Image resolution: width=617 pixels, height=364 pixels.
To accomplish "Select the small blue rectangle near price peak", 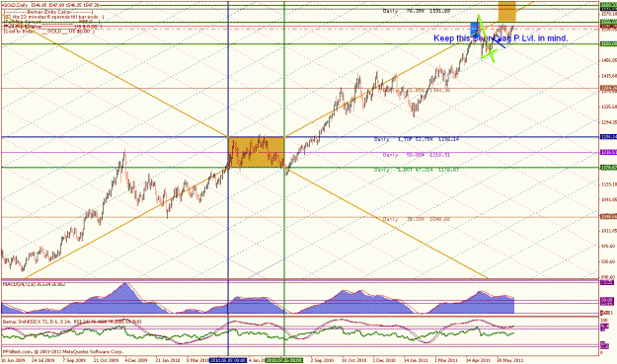I will pos(475,30).
